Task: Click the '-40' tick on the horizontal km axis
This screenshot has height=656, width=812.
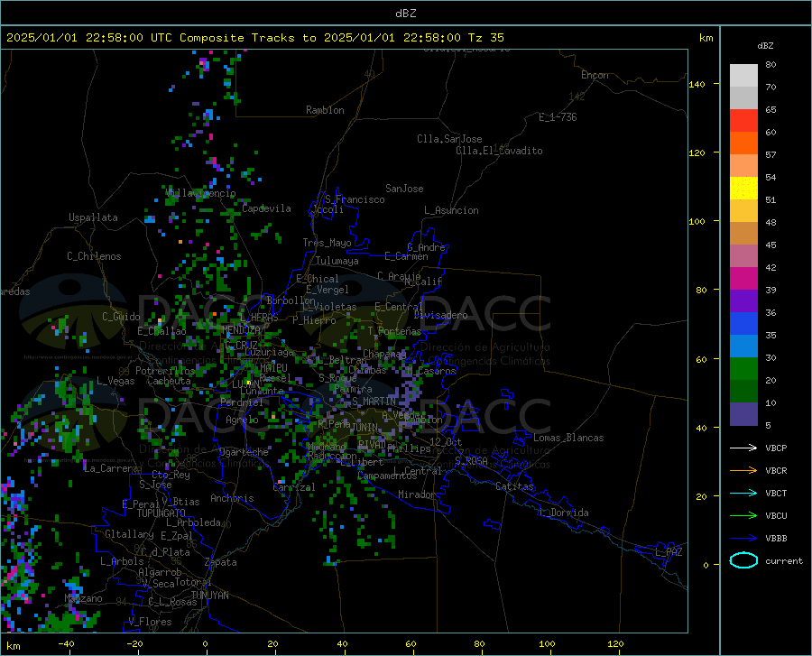Action: click(x=66, y=643)
